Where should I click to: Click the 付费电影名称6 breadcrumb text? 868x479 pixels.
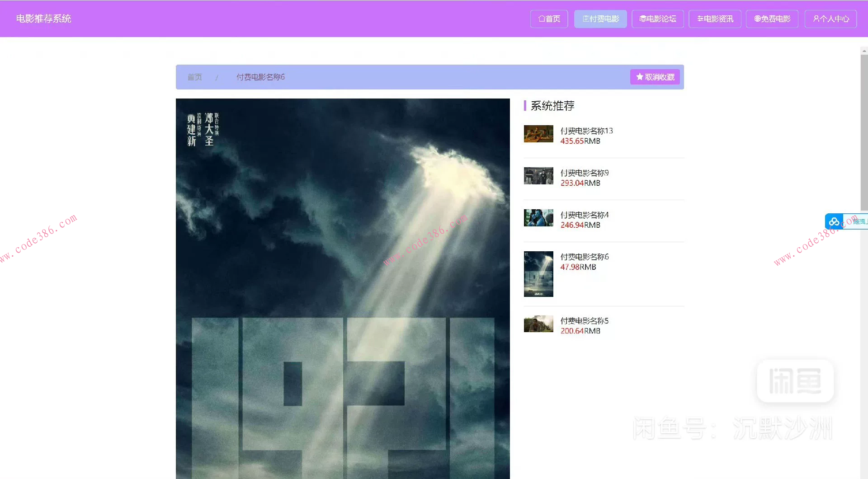260,77
